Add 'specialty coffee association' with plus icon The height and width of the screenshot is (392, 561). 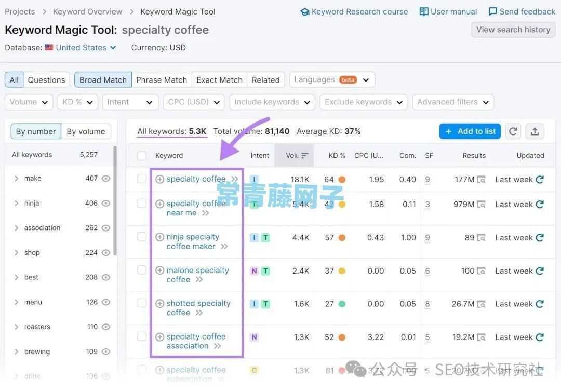(160, 337)
